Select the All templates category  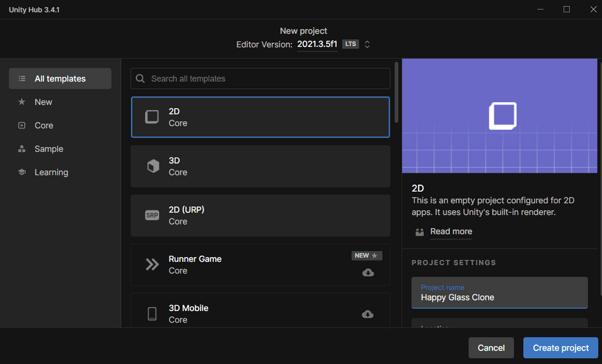click(61, 79)
